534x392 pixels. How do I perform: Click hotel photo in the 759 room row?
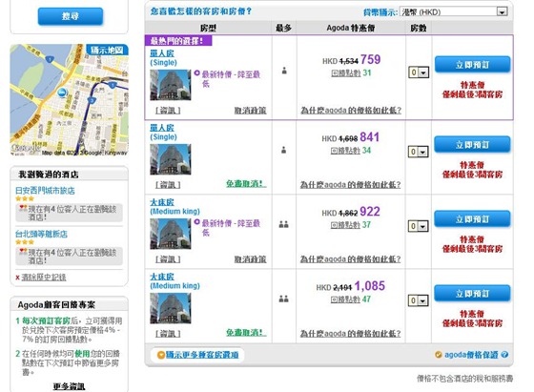tap(171, 85)
